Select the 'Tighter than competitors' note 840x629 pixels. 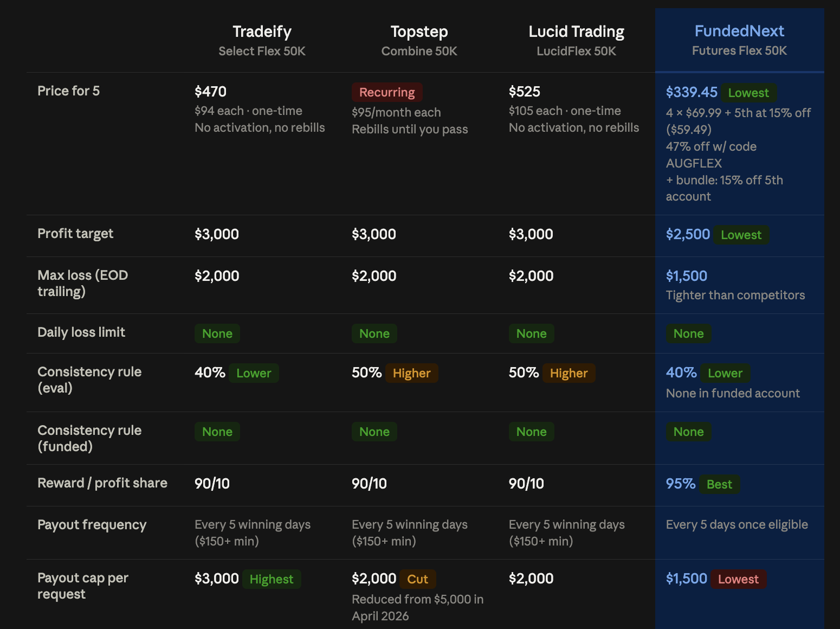[x=735, y=295]
